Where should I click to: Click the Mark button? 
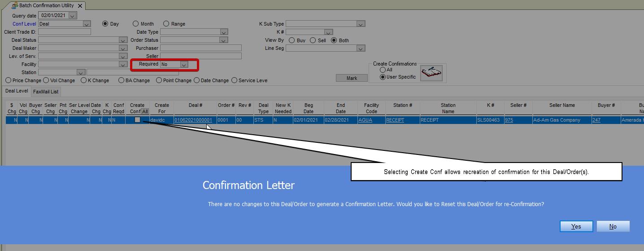click(x=352, y=78)
